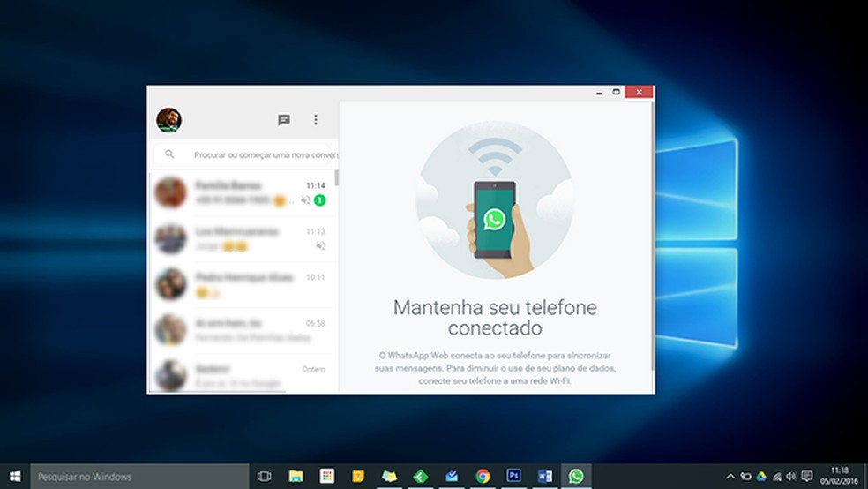The image size is (868, 489).
Task: Open Photoshop from the taskbar
Action: (x=513, y=477)
